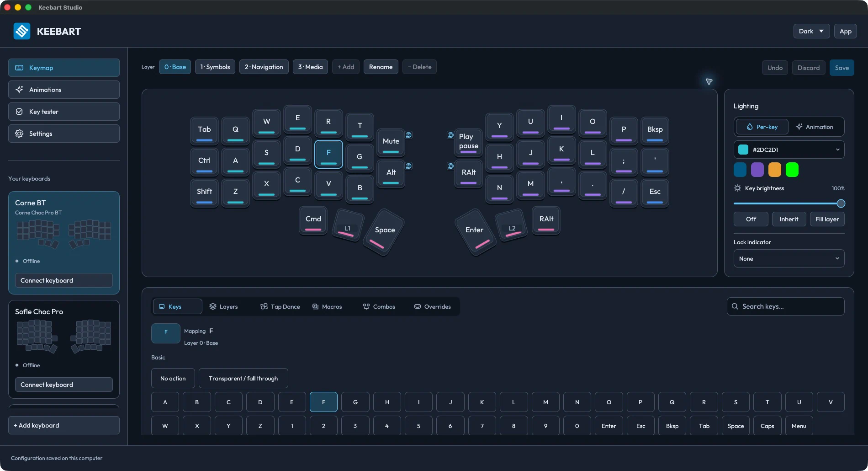Image resolution: width=868 pixels, height=471 pixels.
Task: Click the Save button
Action: coord(842,68)
